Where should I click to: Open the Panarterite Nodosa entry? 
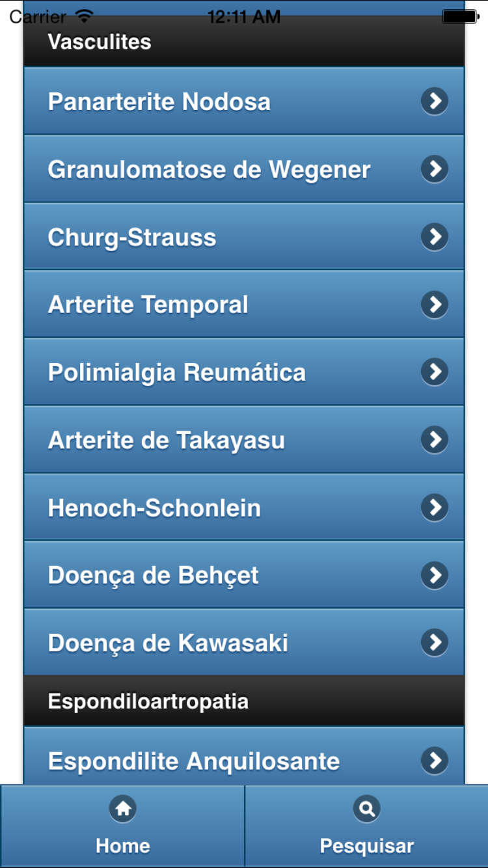[x=244, y=101]
